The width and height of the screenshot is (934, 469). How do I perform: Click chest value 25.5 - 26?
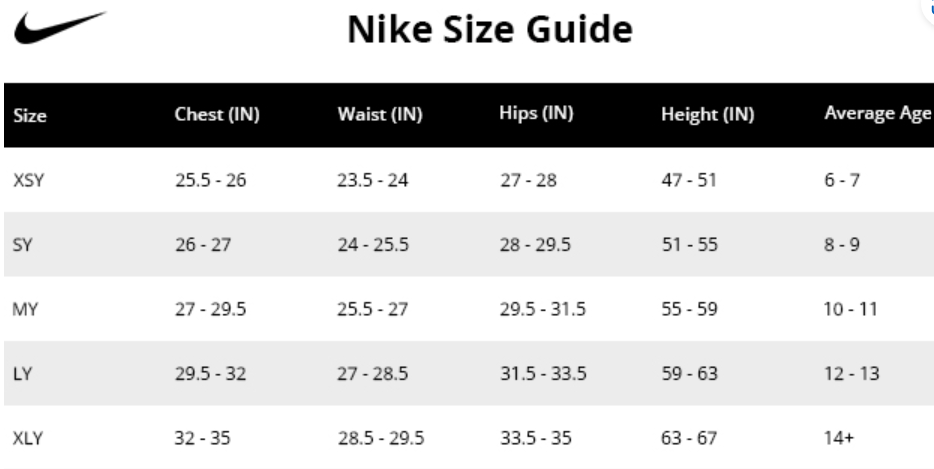(x=210, y=180)
